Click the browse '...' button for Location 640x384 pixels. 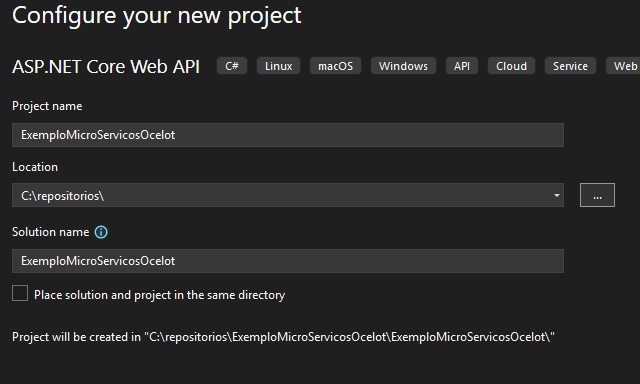coord(597,195)
